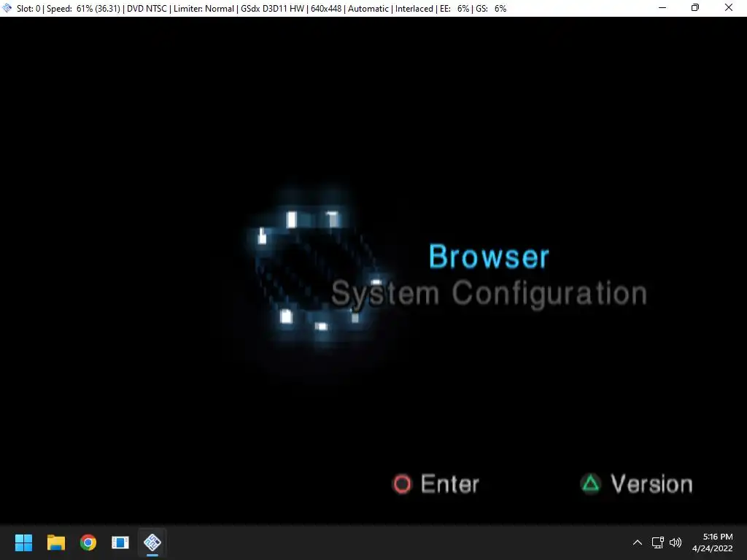The width and height of the screenshot is (747, 560).
Task: Click the green triangle Version icon
Action: [x=591, y=484]
